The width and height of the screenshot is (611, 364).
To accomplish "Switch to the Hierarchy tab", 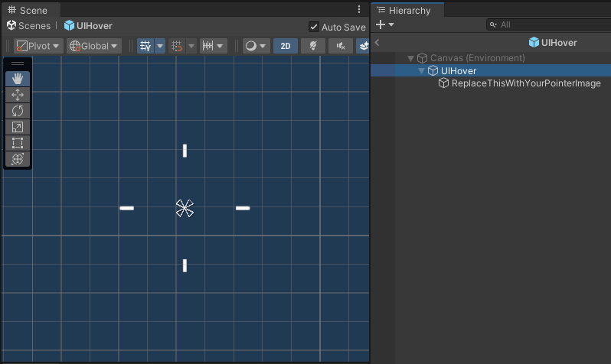I will click(x=408, y=10).
